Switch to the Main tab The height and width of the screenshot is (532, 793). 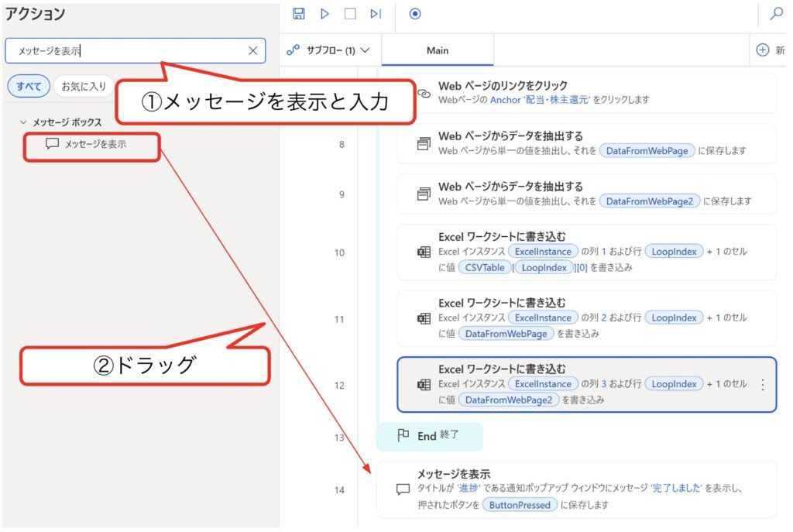pos(438,50)
